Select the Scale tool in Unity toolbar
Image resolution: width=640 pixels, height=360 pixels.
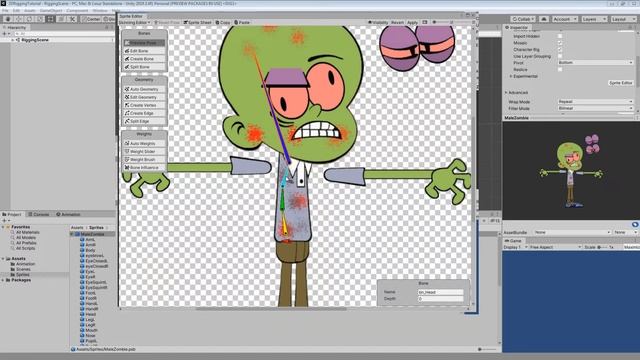tap(40, 19)
